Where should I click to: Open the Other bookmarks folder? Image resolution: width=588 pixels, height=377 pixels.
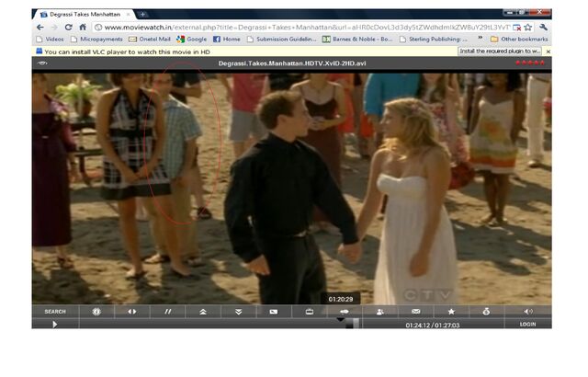pos(519,39)
